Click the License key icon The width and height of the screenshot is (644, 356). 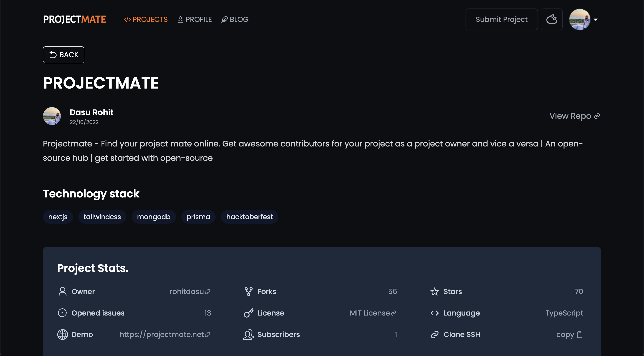pyautogui.click(x=248, y=313)
